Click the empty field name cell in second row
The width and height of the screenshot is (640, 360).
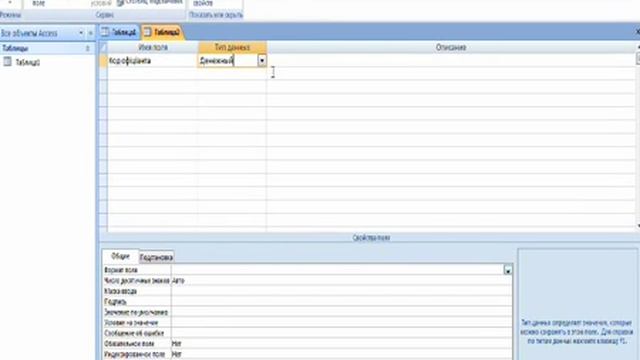(153, 73)
